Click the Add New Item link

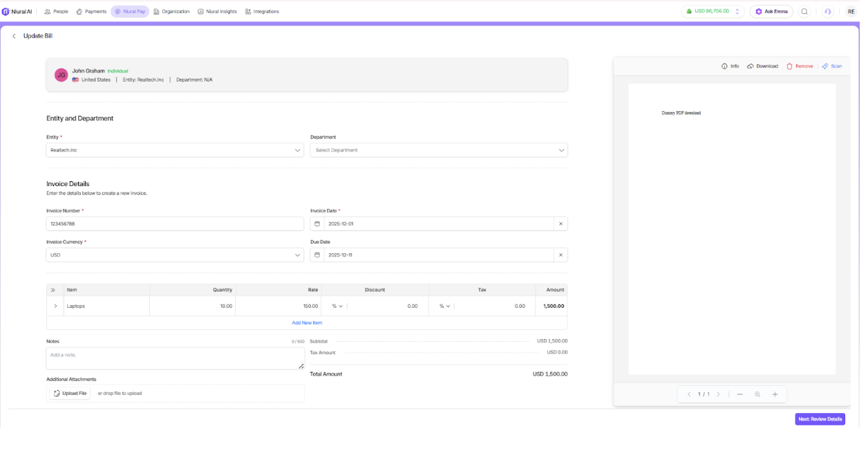(x=307, y=323)
